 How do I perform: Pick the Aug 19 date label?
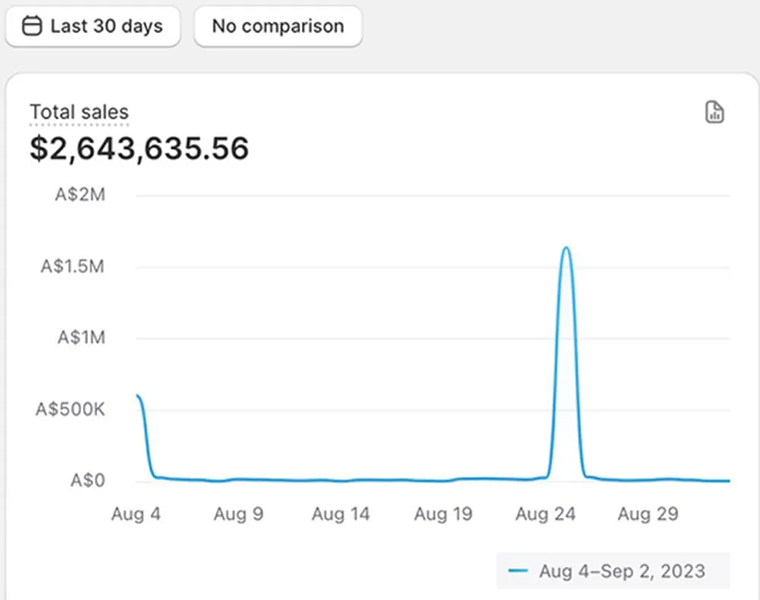443,514
